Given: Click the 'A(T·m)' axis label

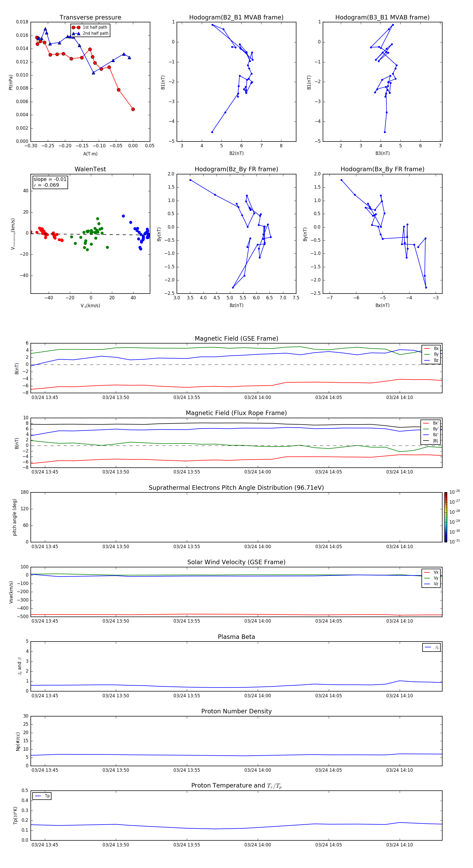Looking at the screenshot, I should (x=90, y=154).
